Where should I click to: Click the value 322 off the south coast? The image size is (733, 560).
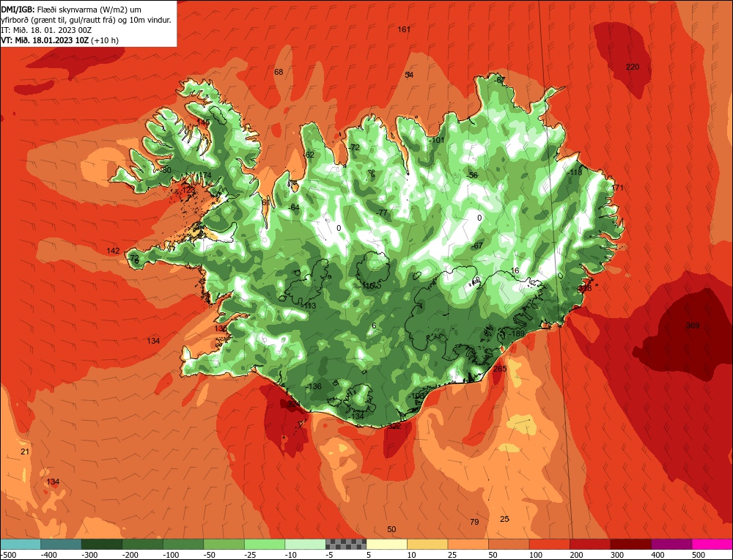tap(394, 426)
